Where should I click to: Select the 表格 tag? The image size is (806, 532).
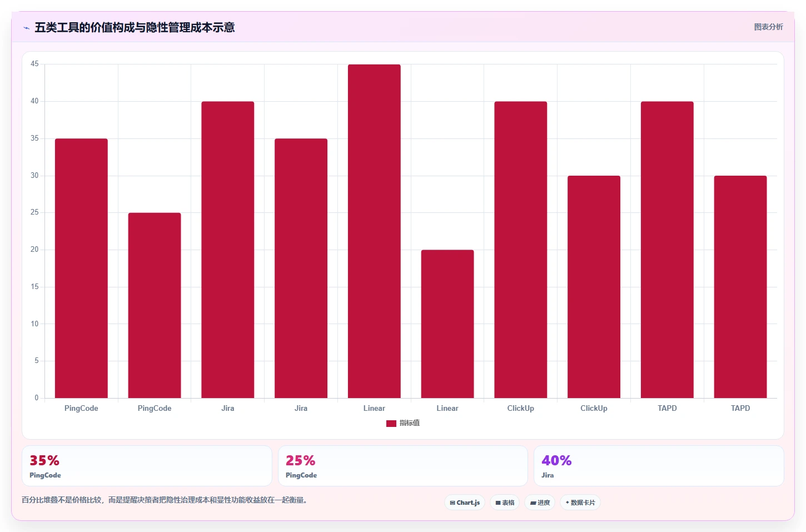505,503
